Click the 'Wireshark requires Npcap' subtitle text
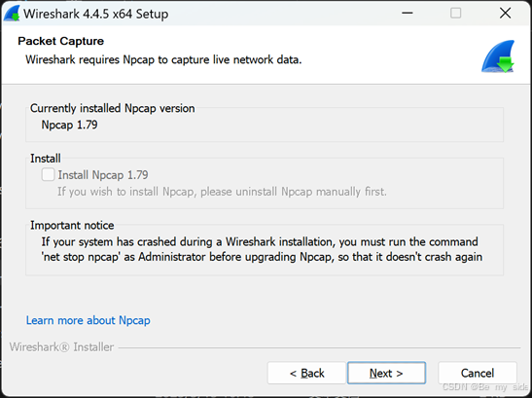The height and width of the screenshot is (398, 532). tap(163, 59)
